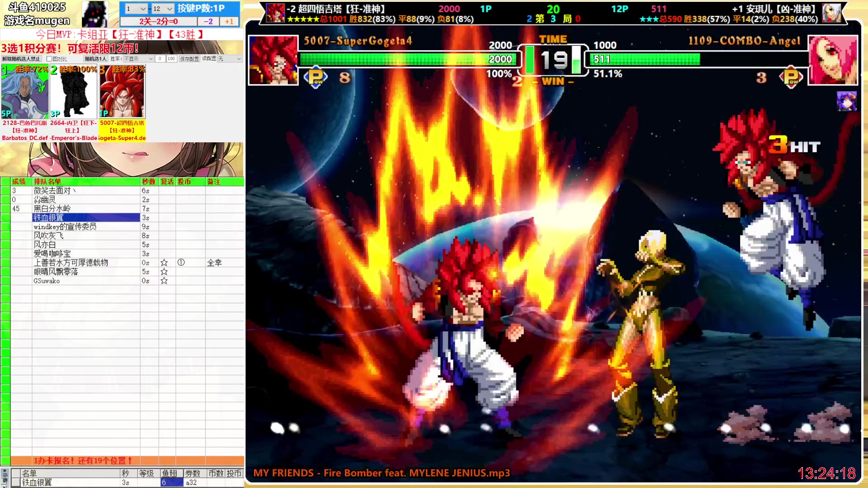Image resolution: width=868 pixels, height=488 pixels.
Task: Click the revive star for GSuwako
Action: (164, 281)
